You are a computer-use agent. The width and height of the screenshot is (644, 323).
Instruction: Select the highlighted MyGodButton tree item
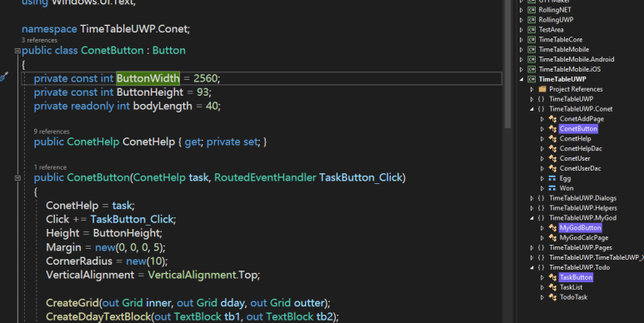[581, 228]
